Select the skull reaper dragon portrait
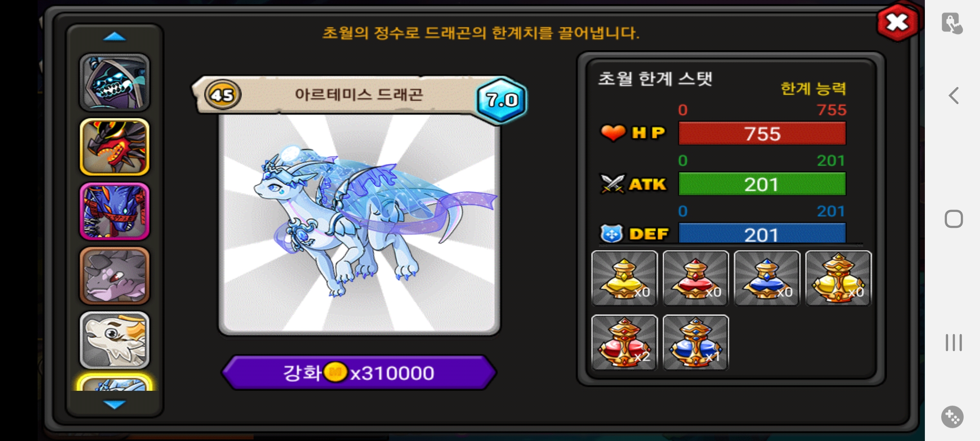The width and height of the screenshot is (980, 441). coord(114,82)
